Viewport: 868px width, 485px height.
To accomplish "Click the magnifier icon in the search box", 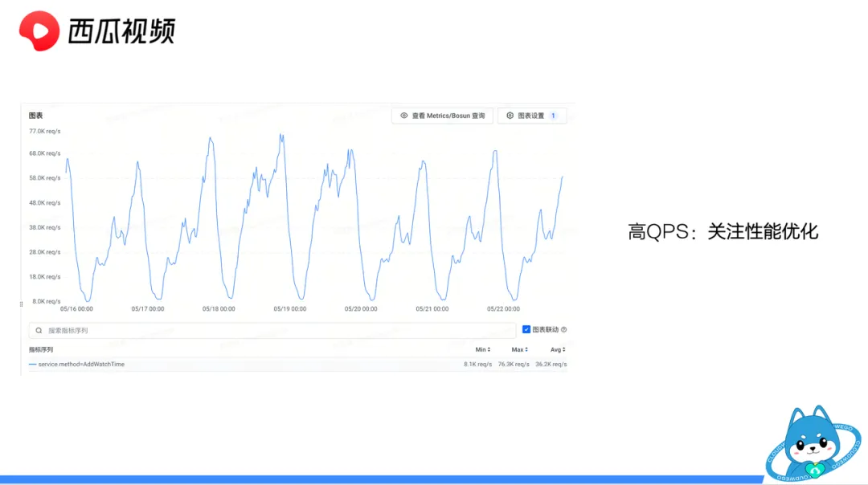I will [39, 331].
